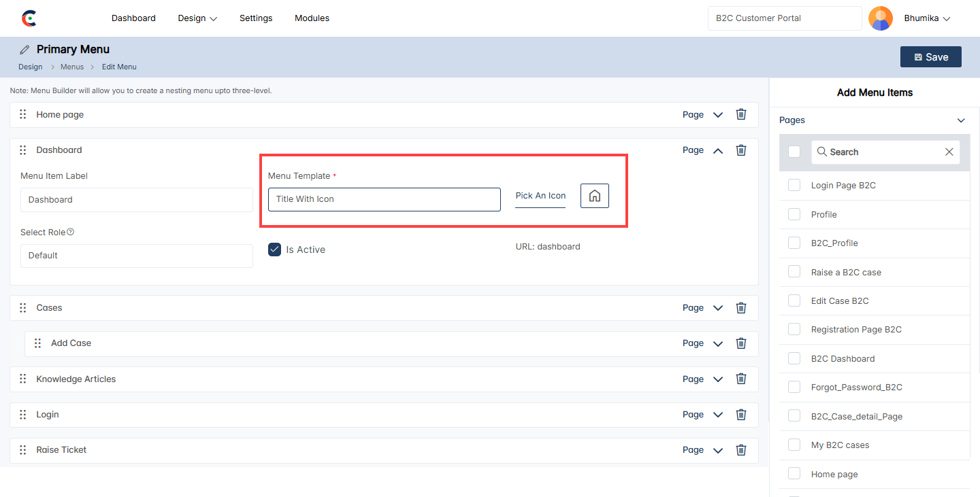Save the menu changes
The width and height of the screenshot is (980, 497).
tap(930, 57)
